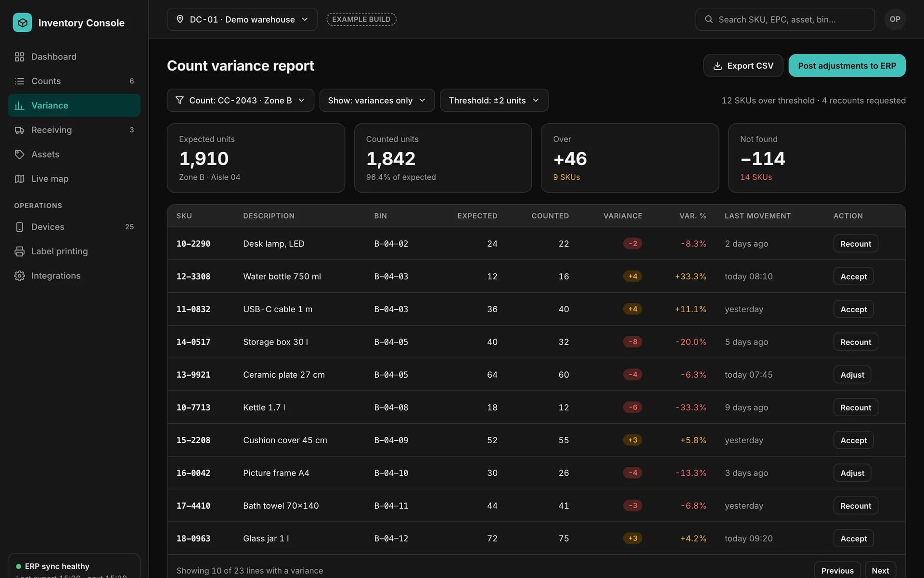This screenshot has width=924, height=578.
Task: Accept the Glass jar 1 l variance
Action: [853, 539]
